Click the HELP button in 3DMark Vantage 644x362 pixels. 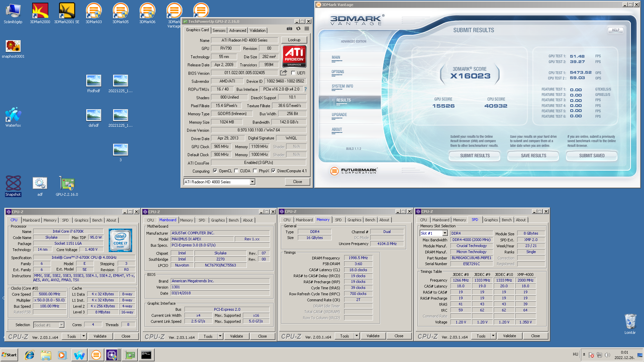point(615,30)
